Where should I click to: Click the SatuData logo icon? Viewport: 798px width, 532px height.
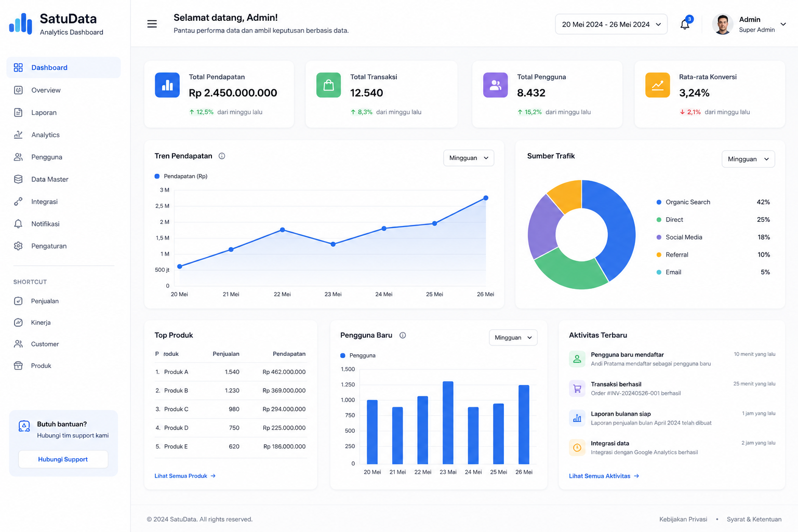(x=21, y=24)
